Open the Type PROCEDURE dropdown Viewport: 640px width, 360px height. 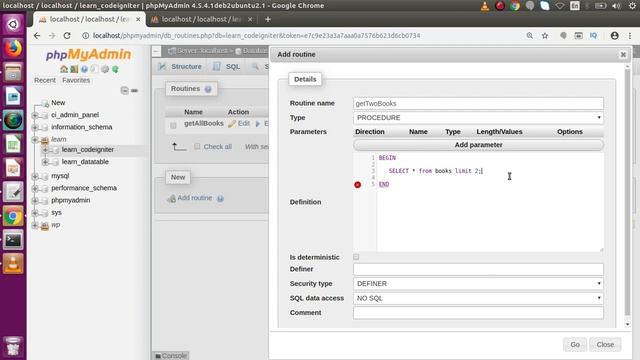tap(478, 118)
